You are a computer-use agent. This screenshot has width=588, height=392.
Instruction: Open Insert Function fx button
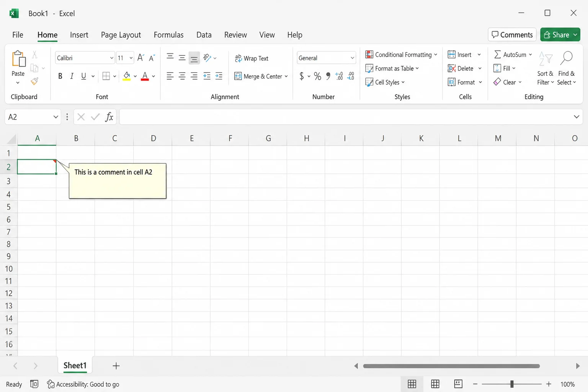pyautogui.click(x=109, y=117)
